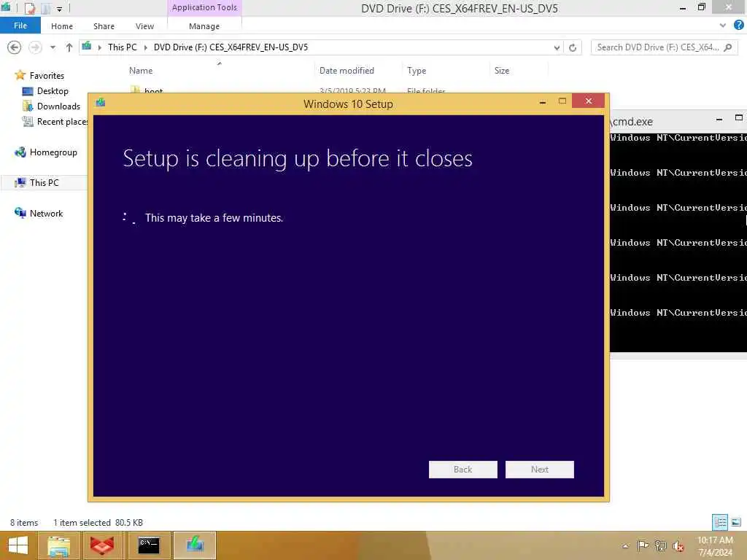The width and height of the screenshot is (747, 560).
Task: Minimize the Windows 10 Setup window
Action: pos(543,101)
